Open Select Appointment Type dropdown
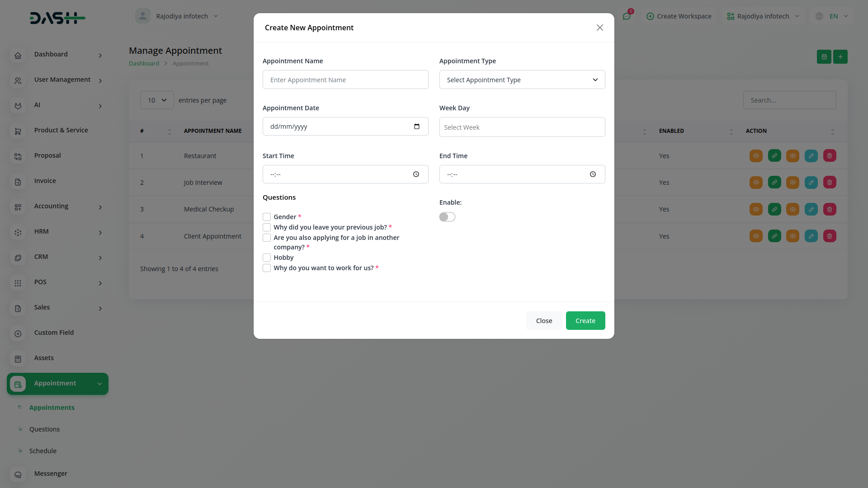868x488 pixels. [x=522, y=80]
